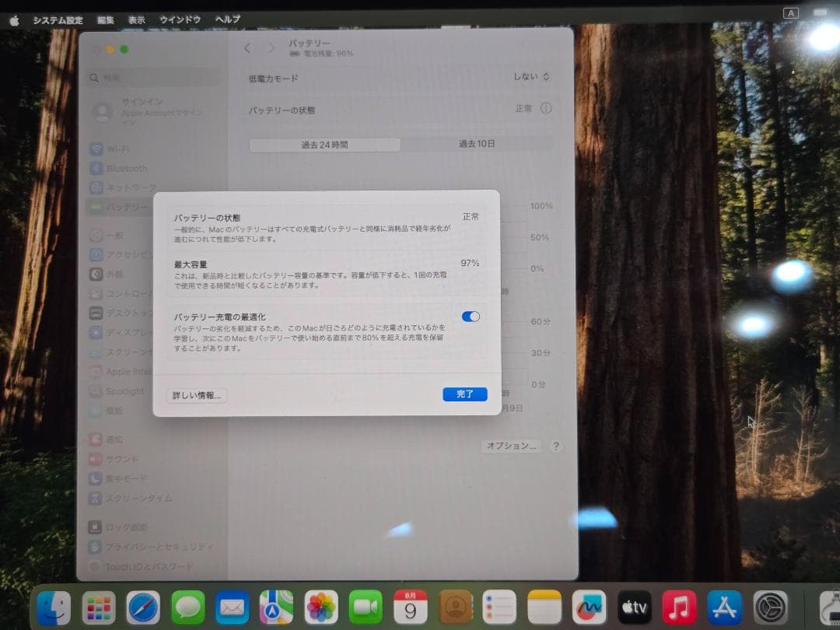The width and height of the screenshot is (840, 630).
Task: Disable バッテリー充電の最適化 toggle
Action: point(471,316)
